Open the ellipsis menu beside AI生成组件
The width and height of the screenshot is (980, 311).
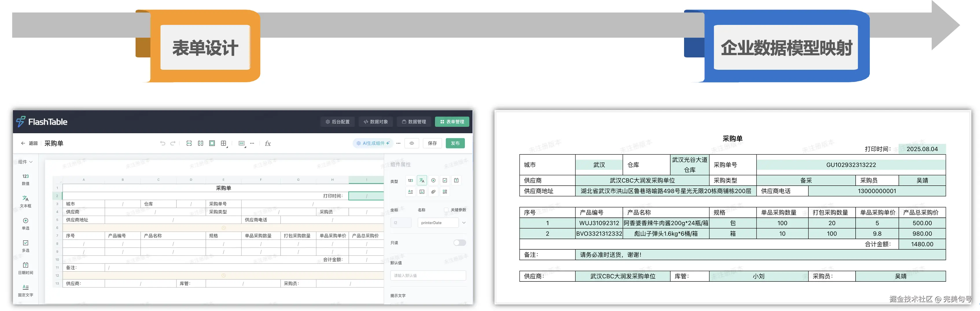[x=398, y=144]
